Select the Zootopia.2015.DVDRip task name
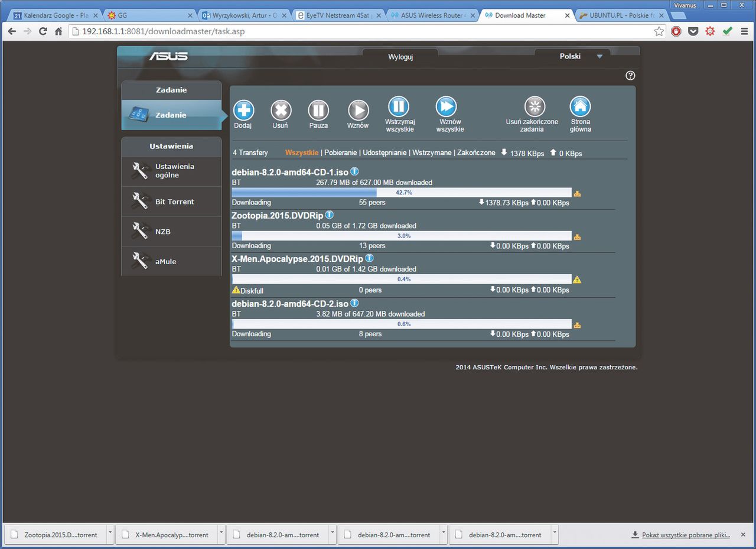The width and height of the screenshot is (756, 549). 278,216
